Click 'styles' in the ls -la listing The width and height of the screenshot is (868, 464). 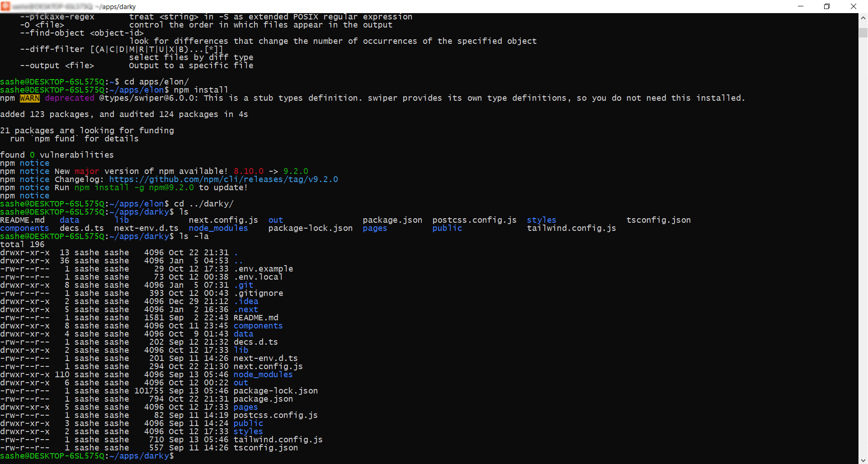[x=248, y=431]
